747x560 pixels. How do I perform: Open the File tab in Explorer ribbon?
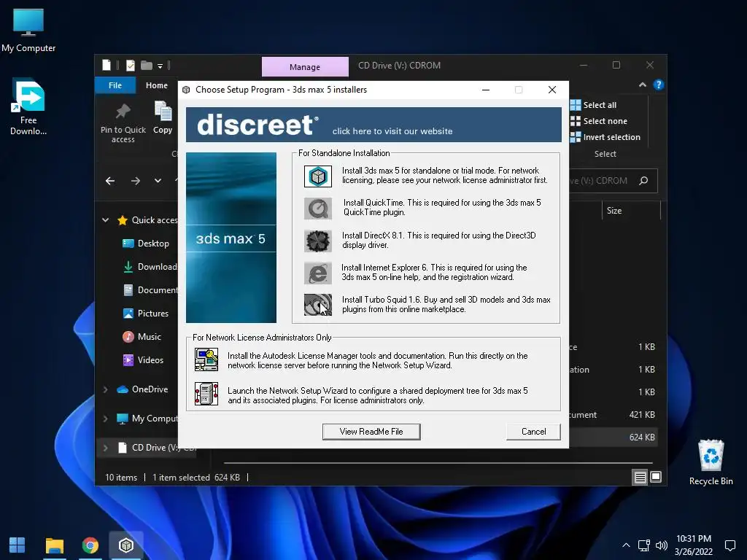pyautogui.click(x=115, y=85)
